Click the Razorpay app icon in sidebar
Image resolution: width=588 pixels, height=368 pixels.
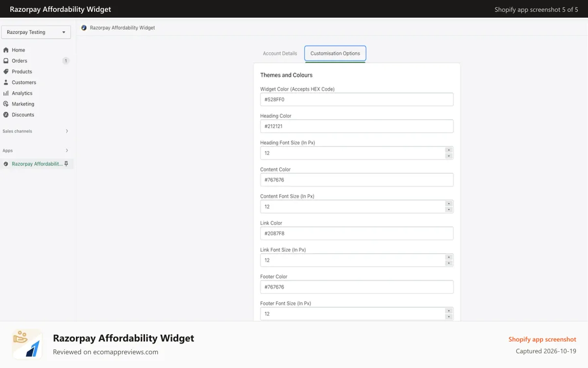(x=6, y=164)
